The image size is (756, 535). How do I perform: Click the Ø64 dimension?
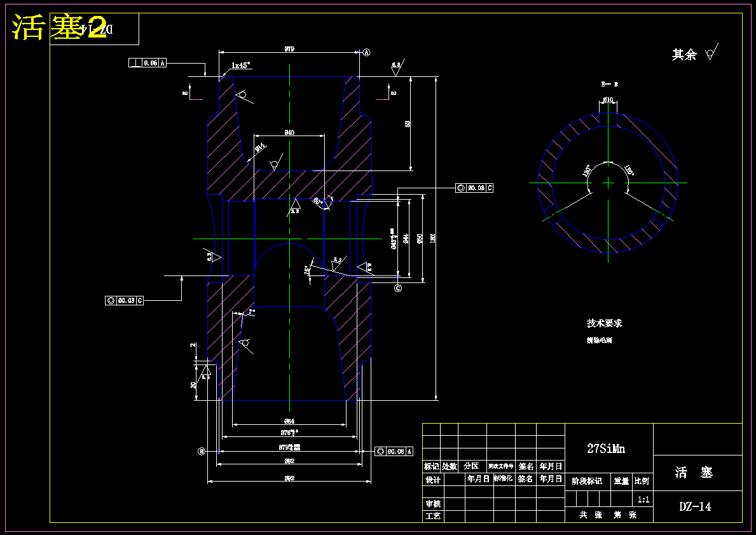(289, 421)
